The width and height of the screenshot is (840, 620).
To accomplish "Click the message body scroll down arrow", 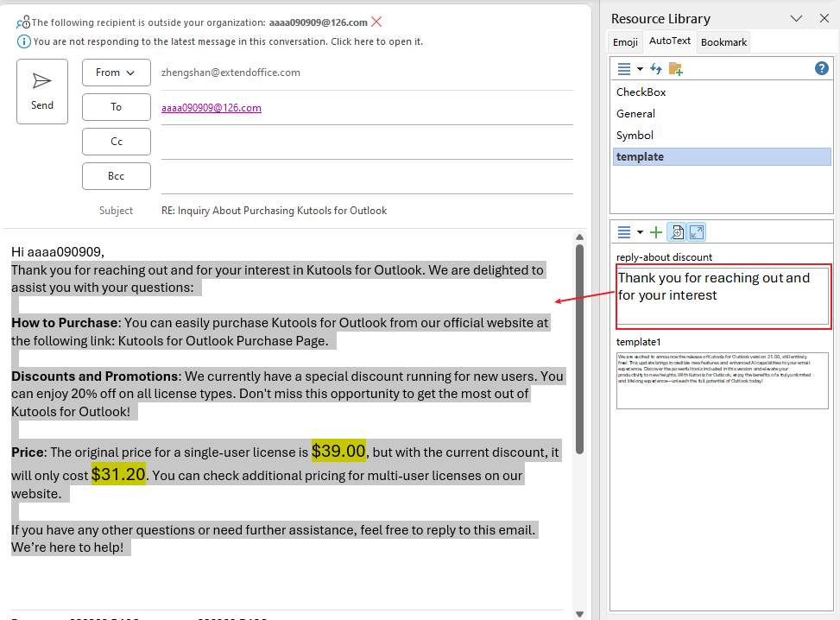I will click(579, 614).
